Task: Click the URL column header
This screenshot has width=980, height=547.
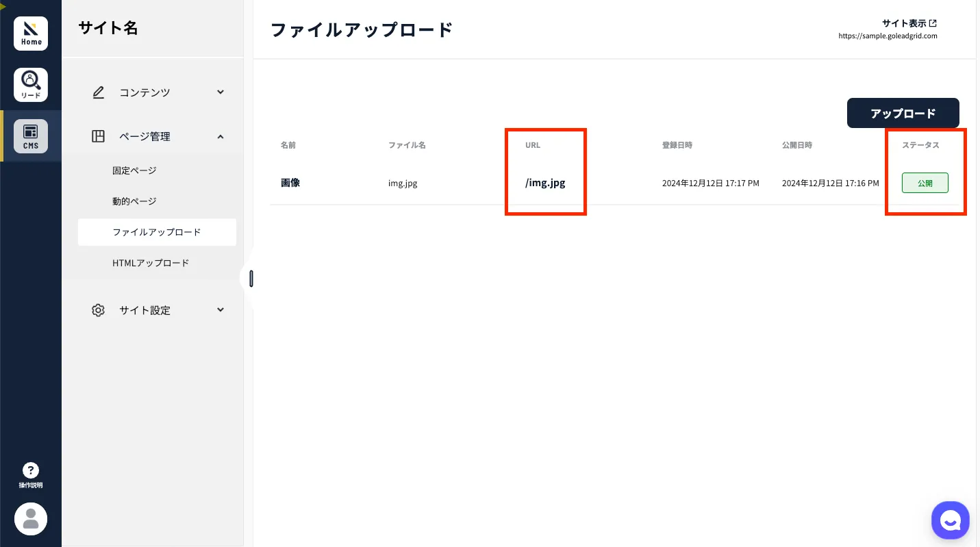Action: pyautogui.click(x=533, y=145)
